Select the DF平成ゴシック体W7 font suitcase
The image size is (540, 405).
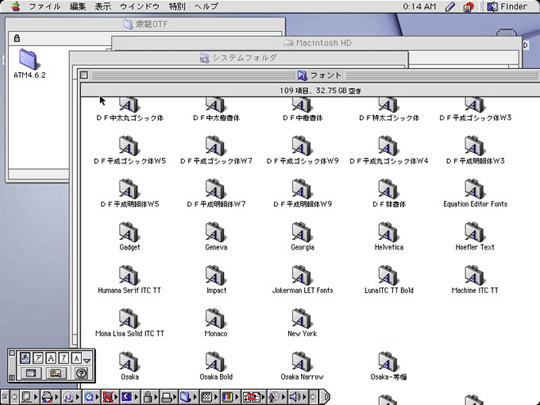click(x=215, y=145)
